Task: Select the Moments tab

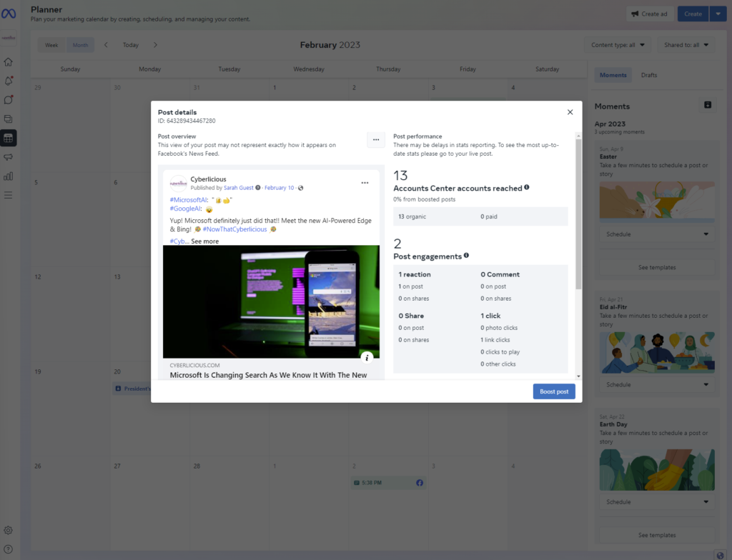Action: (x=613, y=75)
